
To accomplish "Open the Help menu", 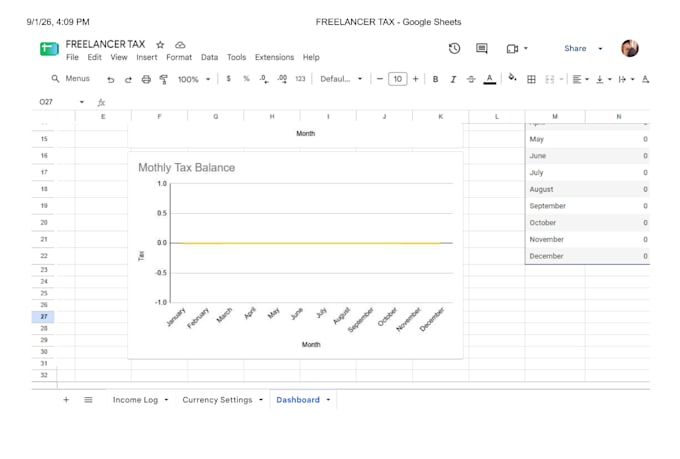I will (x=311, y=57).
